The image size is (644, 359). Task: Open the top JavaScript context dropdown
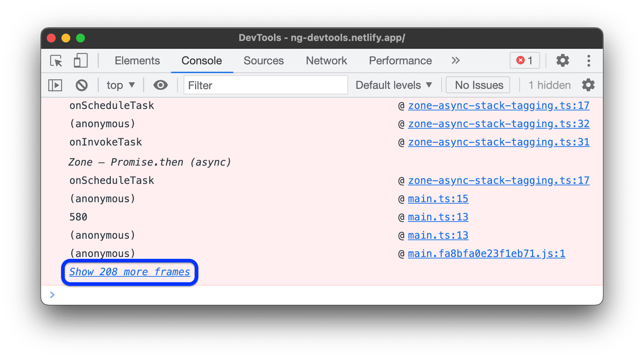tap(120, 86)
